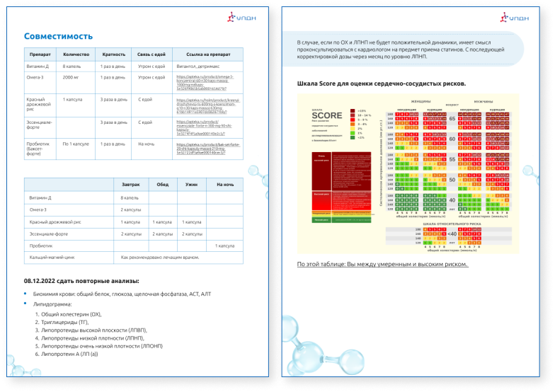Click the Завтрак column header
Image resolution: width=555 pixels, height=392 pixels.
point(130,184)
